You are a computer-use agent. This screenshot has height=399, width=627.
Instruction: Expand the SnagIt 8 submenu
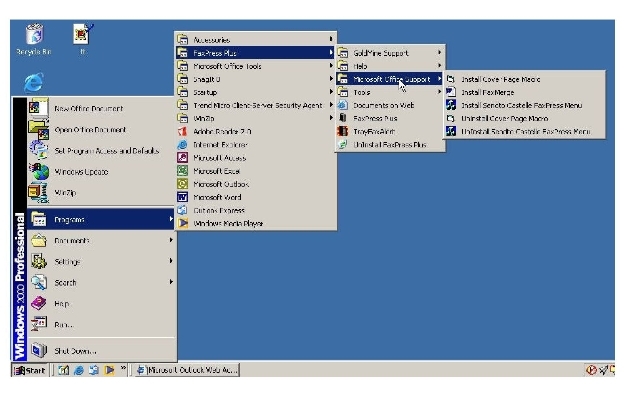coord(256,79)
